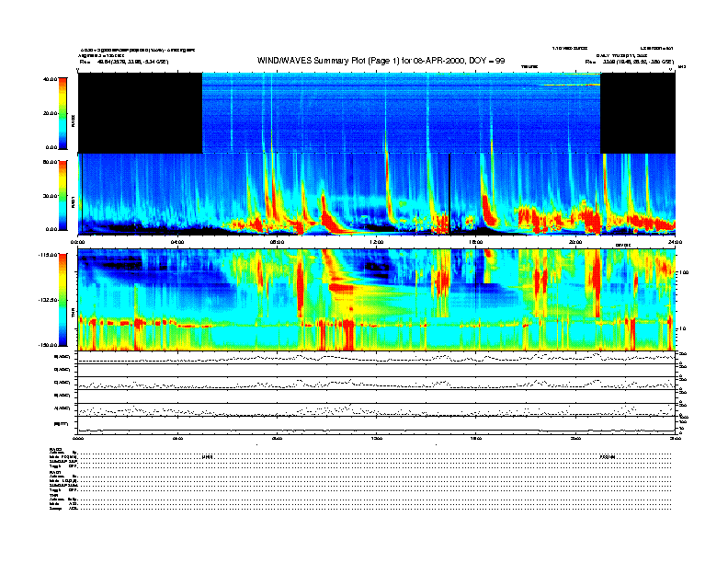Click the 10 frequency label beside TNR panel
This screenshot has height=563, width=728.
click(x=682, y=328)
